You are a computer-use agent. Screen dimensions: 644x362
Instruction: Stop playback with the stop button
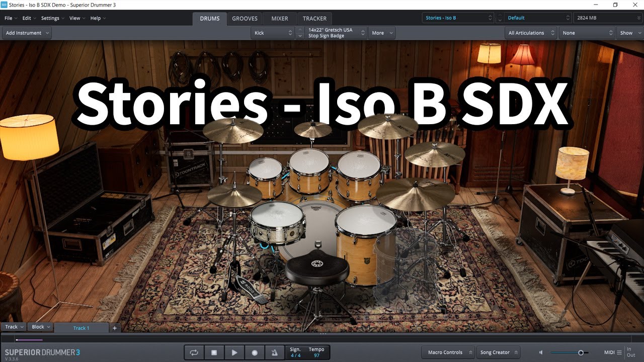click(x=214, y=352)
